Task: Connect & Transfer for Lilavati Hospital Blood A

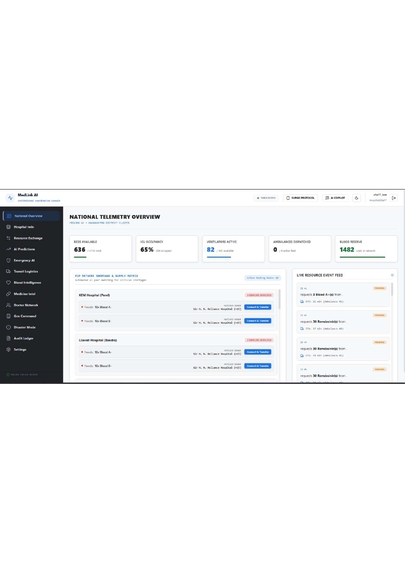Action: pos(258,352)
